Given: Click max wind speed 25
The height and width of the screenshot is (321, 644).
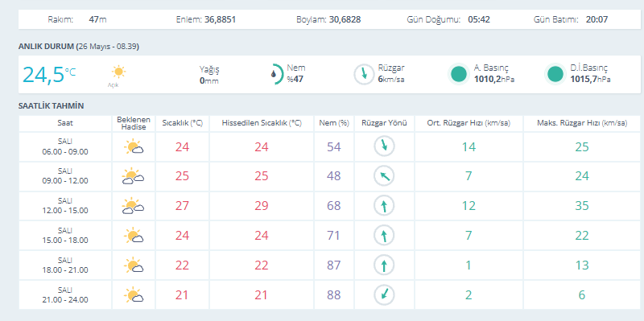Looking at the screenshot, I should point(582,147).
